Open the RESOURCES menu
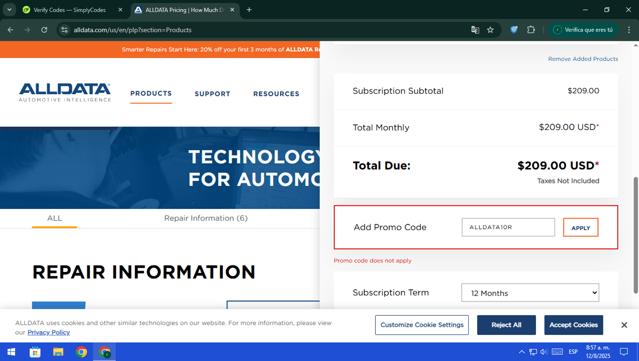639x361 pixels. [x=276, y=94]
